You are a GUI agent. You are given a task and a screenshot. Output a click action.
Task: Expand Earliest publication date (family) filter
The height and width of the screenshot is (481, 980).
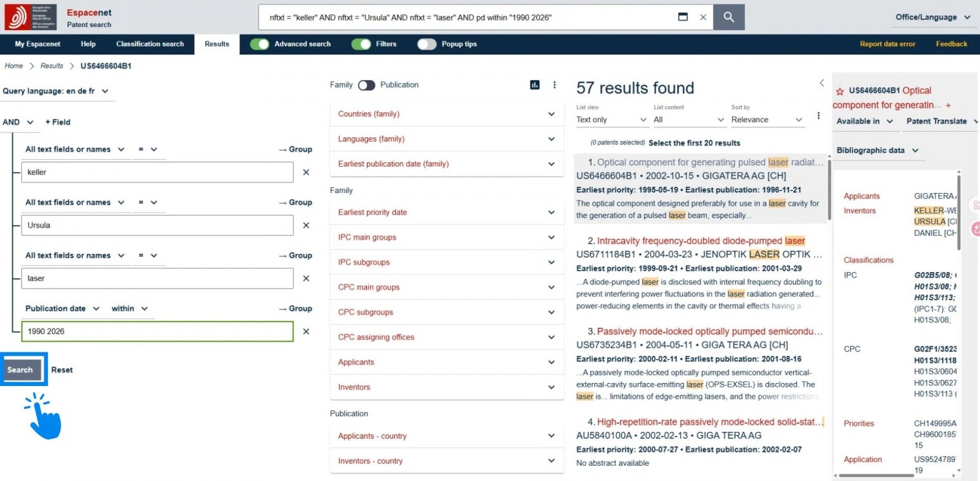tap(447, 164)
